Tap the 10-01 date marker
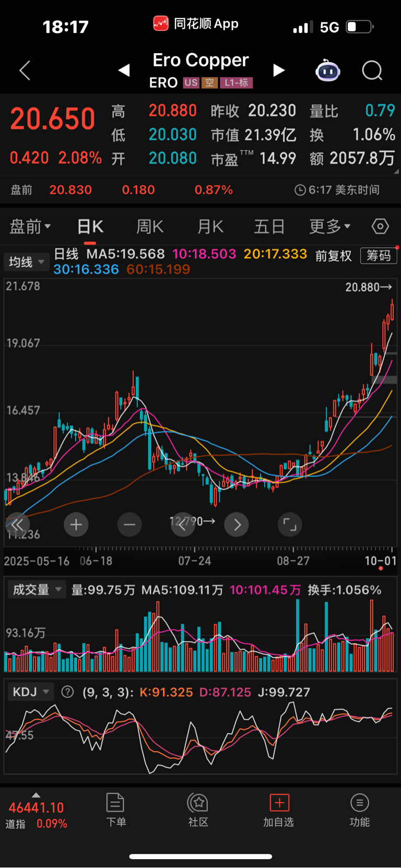 point(381,561)
